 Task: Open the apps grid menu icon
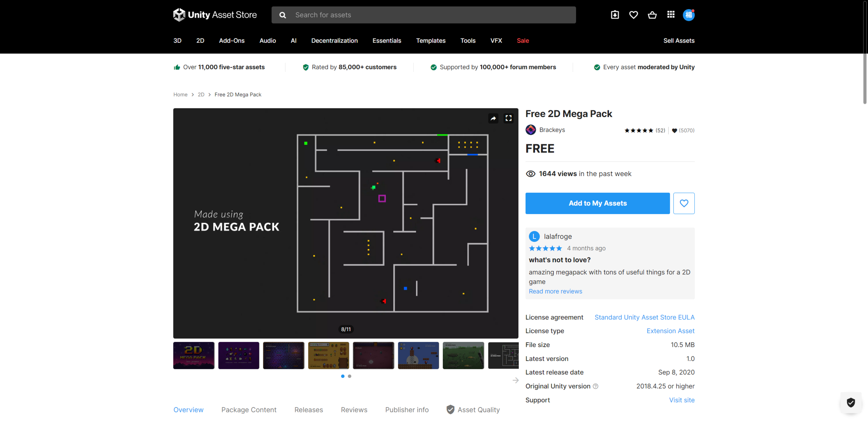670,15
